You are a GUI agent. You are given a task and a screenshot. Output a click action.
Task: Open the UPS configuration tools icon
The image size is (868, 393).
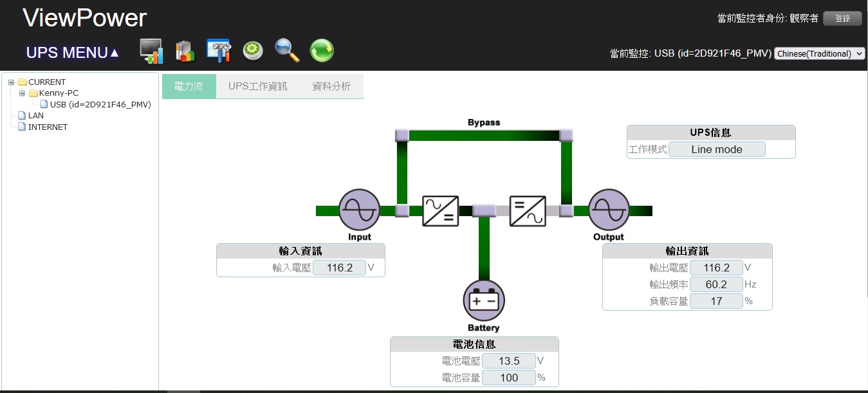(219, 50)
